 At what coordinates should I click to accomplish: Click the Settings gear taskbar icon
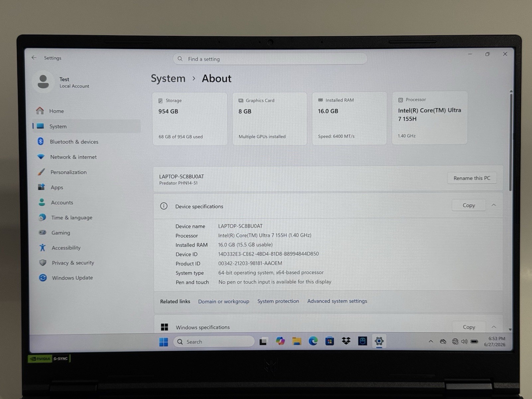379,341
